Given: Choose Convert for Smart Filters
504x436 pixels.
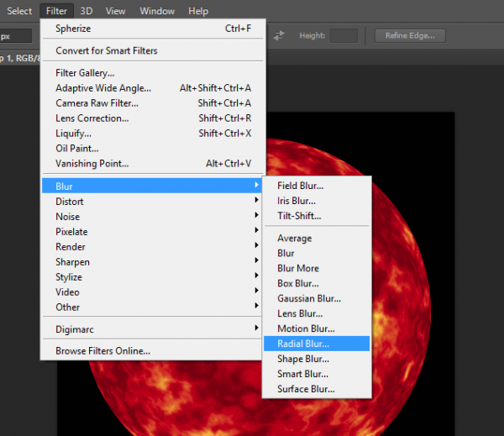Looking at the screenshot, I should (154, 50).
